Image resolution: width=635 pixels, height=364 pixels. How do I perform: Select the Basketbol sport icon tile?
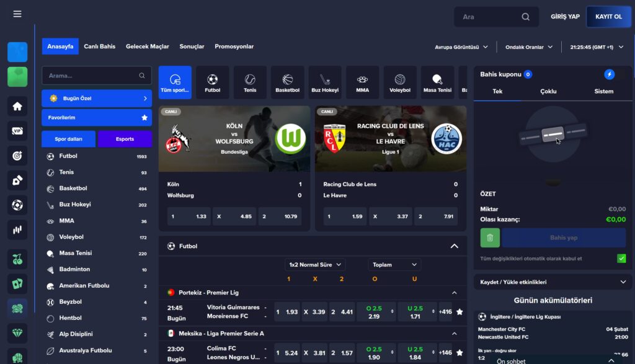[x=288, y=82]
